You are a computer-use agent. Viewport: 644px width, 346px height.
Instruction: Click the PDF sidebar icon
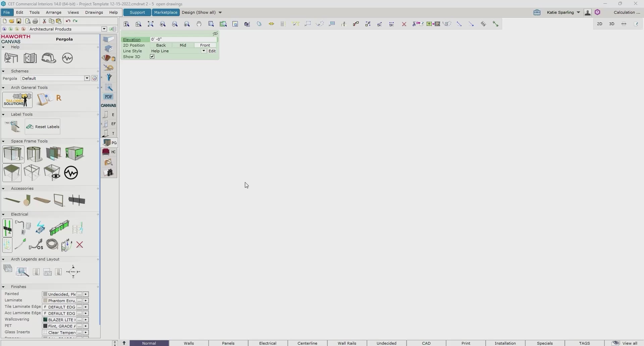point(108,97)
